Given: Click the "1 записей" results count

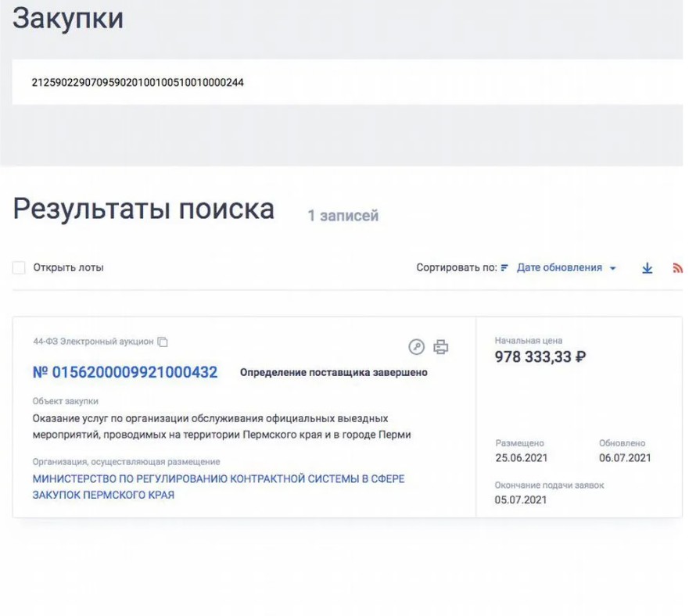Looking at the screenshot, I should (343, 216).
